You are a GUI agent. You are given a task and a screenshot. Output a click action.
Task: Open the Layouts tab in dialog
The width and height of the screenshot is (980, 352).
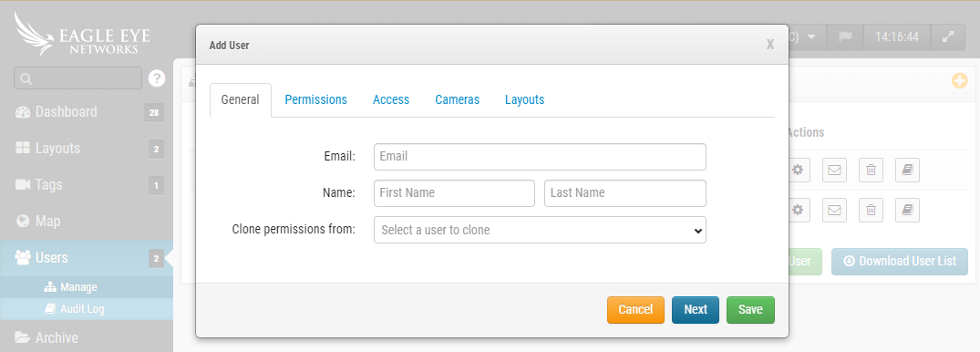click(524, 100)
